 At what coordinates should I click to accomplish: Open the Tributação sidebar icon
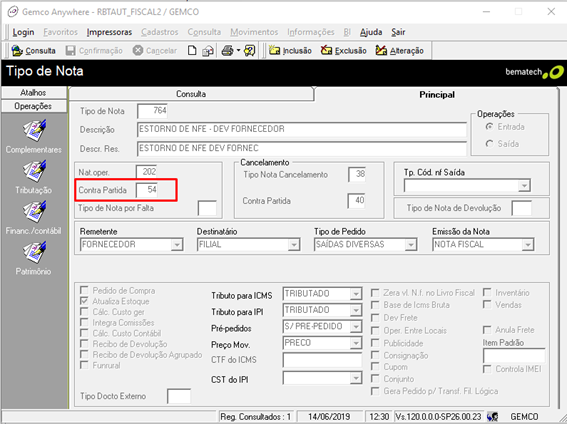tap(34, 171)
